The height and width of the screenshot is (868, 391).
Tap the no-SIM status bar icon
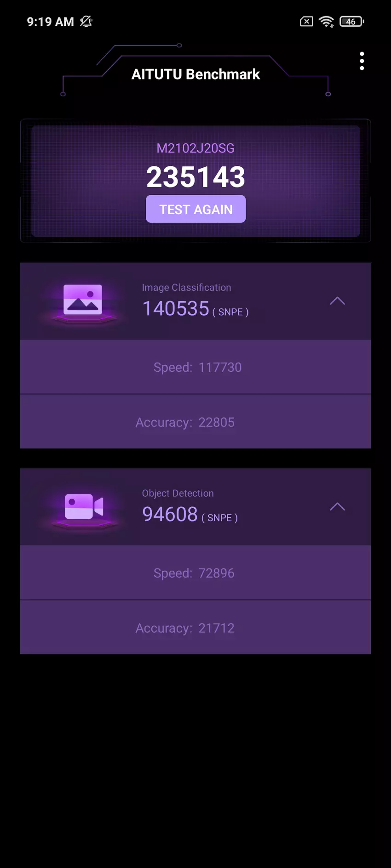(x=307, y=22)
